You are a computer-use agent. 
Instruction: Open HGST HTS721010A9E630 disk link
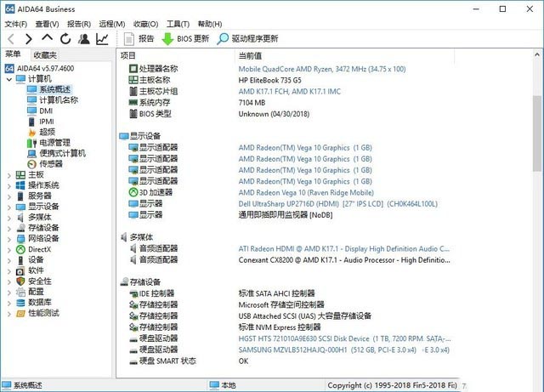pos(344,339)
